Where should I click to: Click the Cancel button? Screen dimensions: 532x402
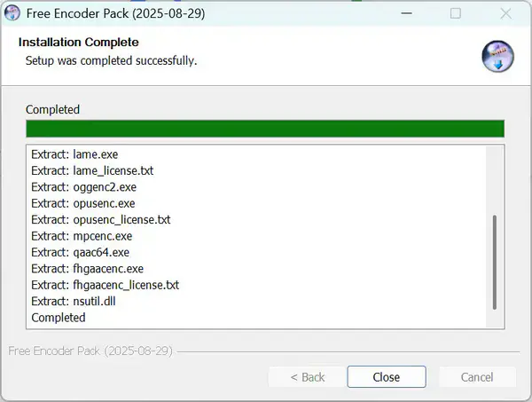point(477,377)
